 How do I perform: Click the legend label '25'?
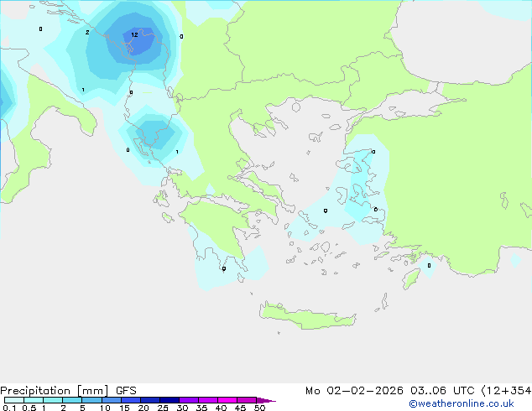click(163, 408)
